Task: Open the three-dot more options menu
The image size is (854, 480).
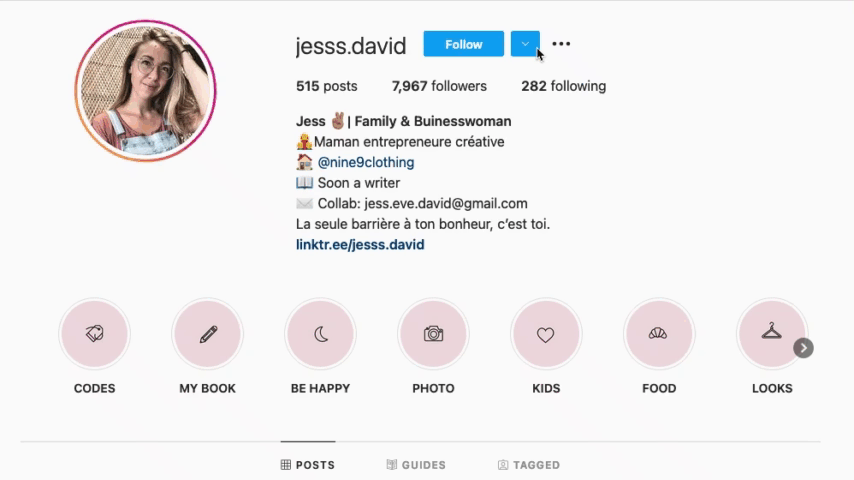Action: point(561,44)
